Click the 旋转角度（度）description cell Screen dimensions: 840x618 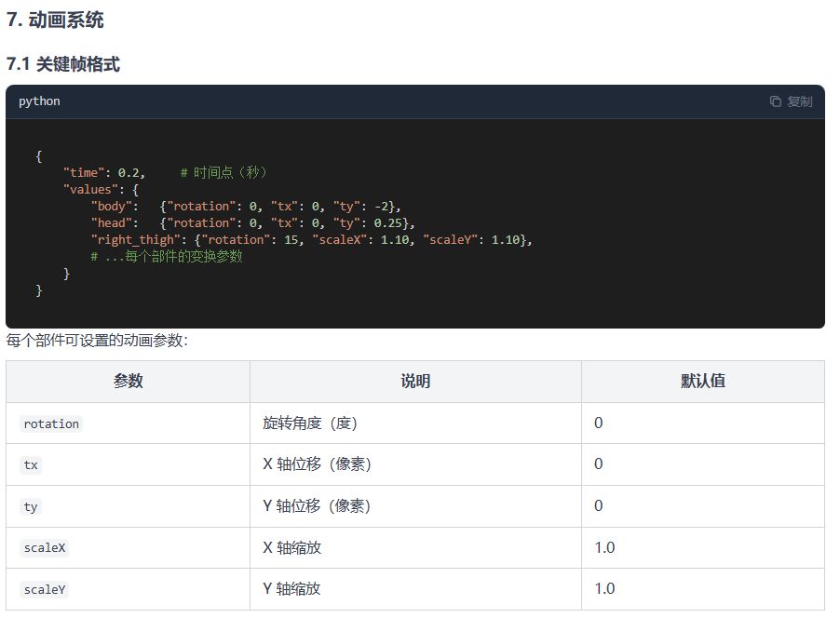(310, 423)
